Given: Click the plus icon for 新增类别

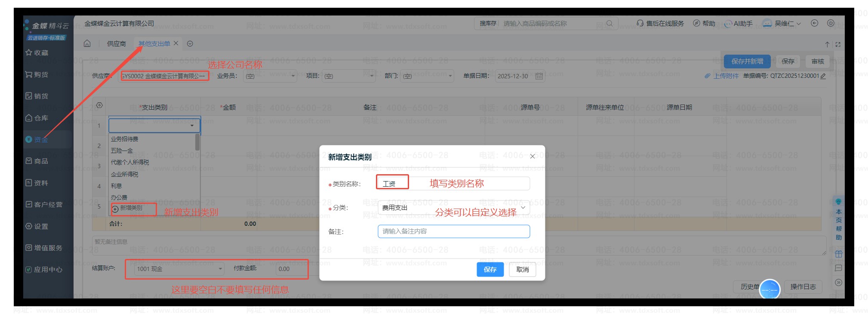Looking at the screenshot, I should tap(115, 209).
